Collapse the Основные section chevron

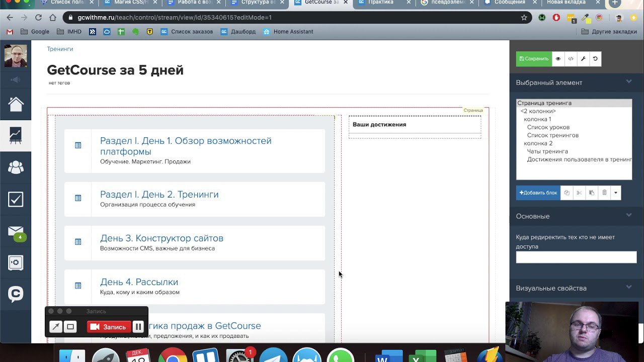pos(629,215)
